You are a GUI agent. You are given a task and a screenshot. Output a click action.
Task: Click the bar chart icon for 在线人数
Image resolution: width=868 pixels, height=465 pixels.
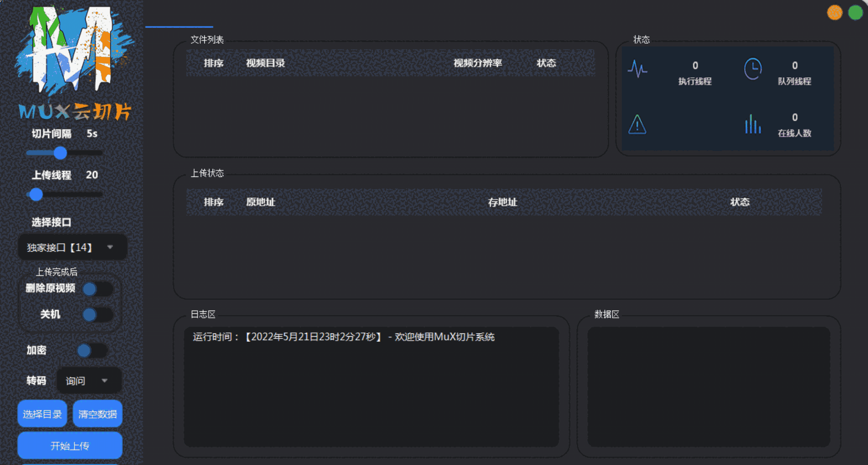[752, 124]
